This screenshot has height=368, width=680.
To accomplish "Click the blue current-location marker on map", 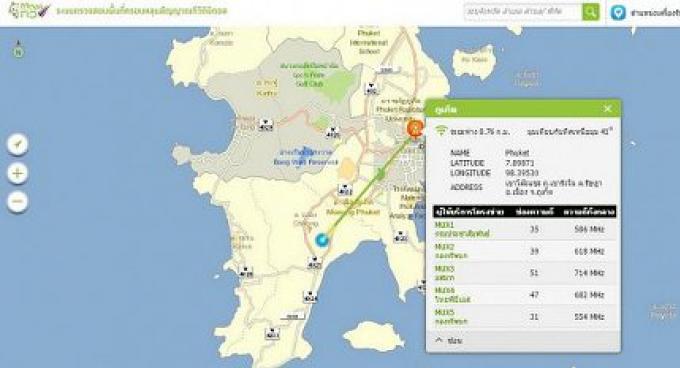I will 322,239.
